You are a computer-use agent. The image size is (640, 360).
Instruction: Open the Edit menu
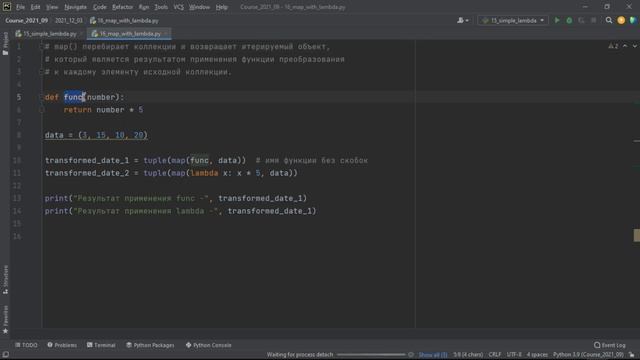point(36,7)
